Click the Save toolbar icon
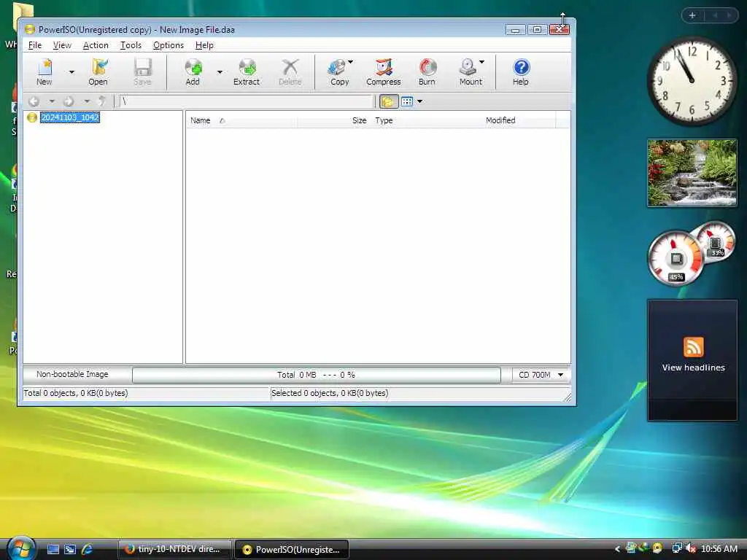 (x=142, y=72)
